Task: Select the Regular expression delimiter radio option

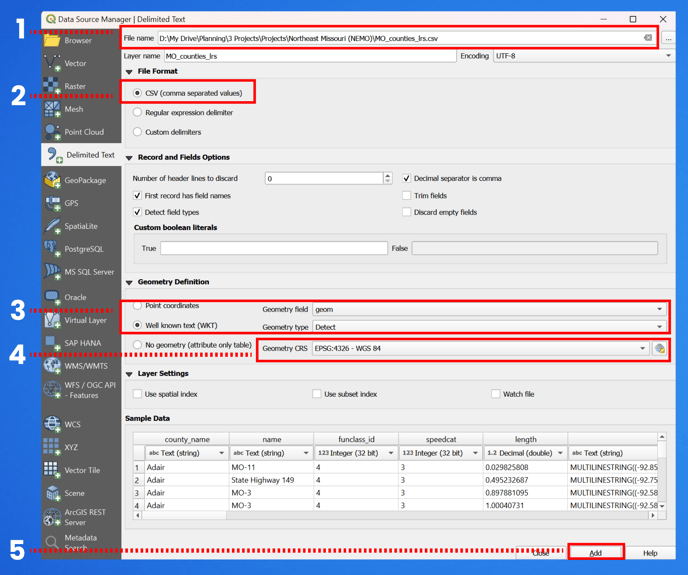Action: pyautogui.click(x=138, y=113)
